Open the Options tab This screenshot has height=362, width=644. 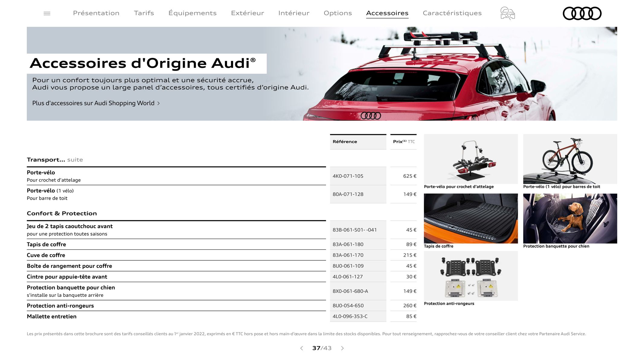pos(338,13)
